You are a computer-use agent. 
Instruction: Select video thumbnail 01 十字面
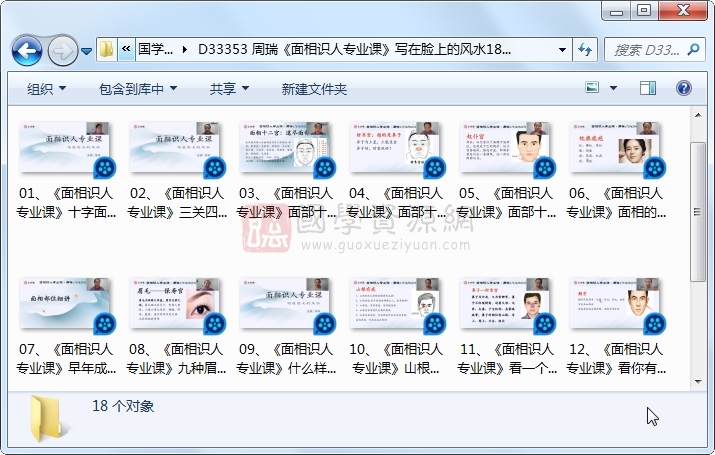[x=65, y=148]
